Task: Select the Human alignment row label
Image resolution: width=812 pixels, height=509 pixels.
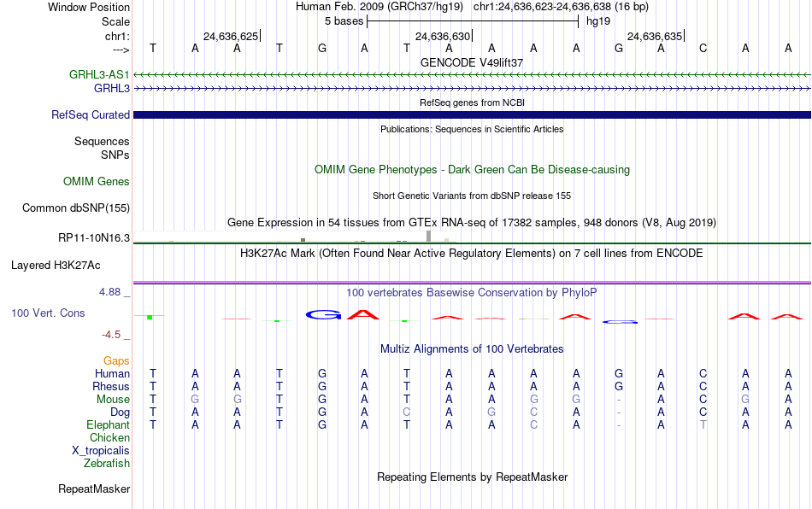Action: (x=112, y=373)
